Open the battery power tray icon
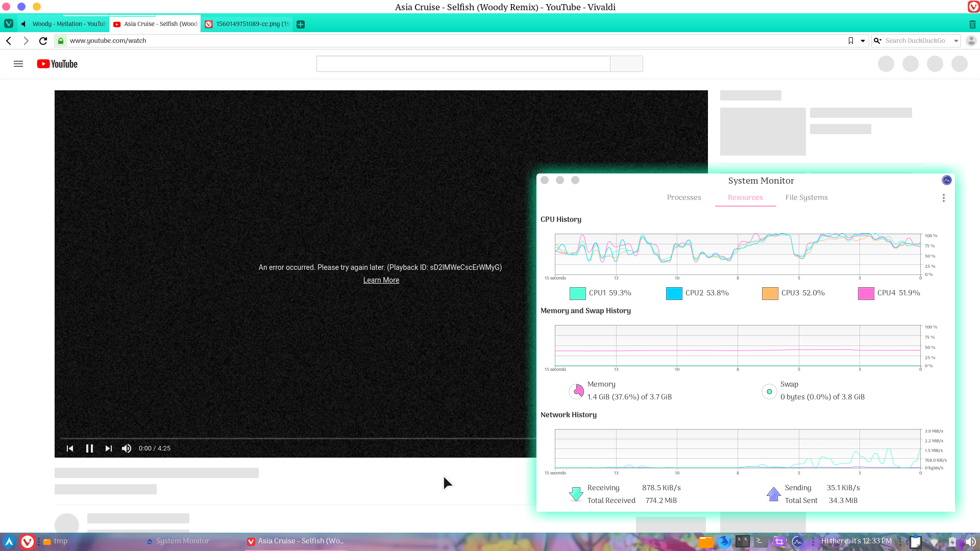The image size is (980, 551). [952, 542]
